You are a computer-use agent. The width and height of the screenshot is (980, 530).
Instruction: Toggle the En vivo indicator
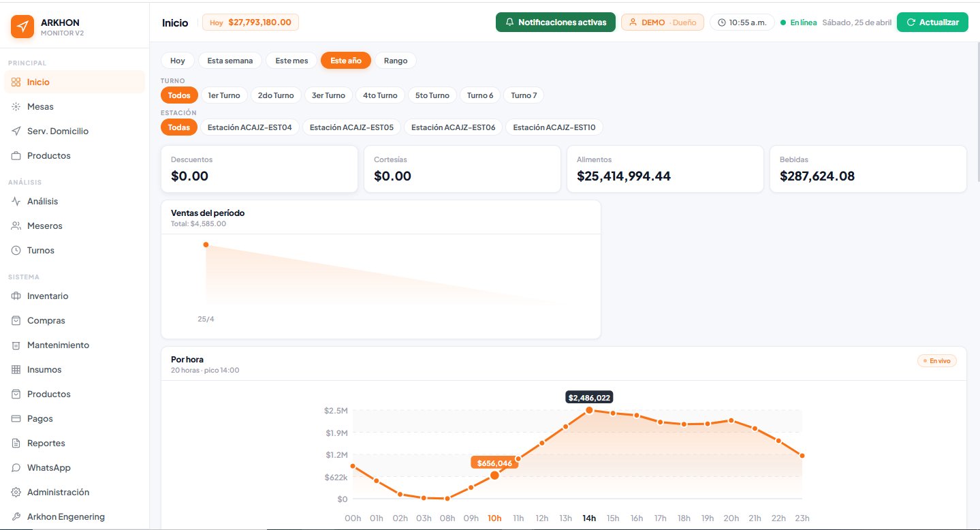(936, 360)
